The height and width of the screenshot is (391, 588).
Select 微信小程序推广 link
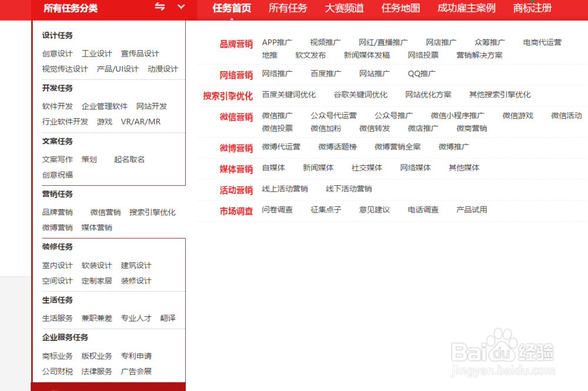point(457,115)
